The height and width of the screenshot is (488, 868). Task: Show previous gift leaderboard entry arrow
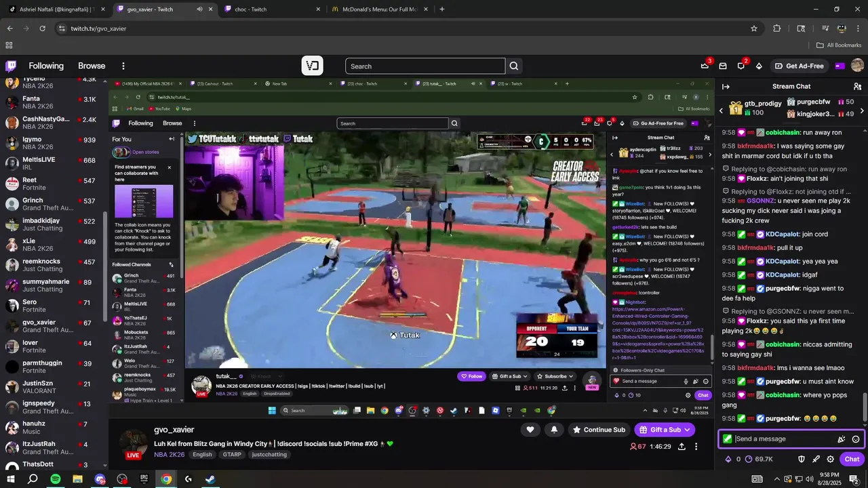(721, 110)
